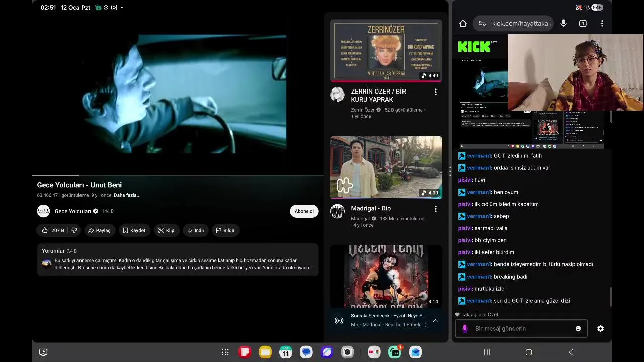Share the video via Paylaş

pyautogui.click(x=99, y=230)
